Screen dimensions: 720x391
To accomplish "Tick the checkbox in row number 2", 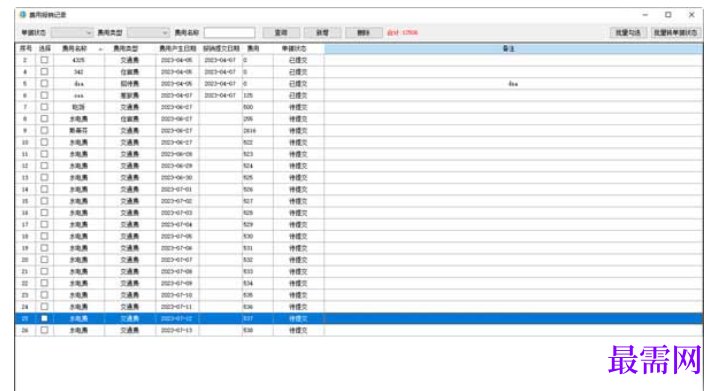I will (44, 60).
